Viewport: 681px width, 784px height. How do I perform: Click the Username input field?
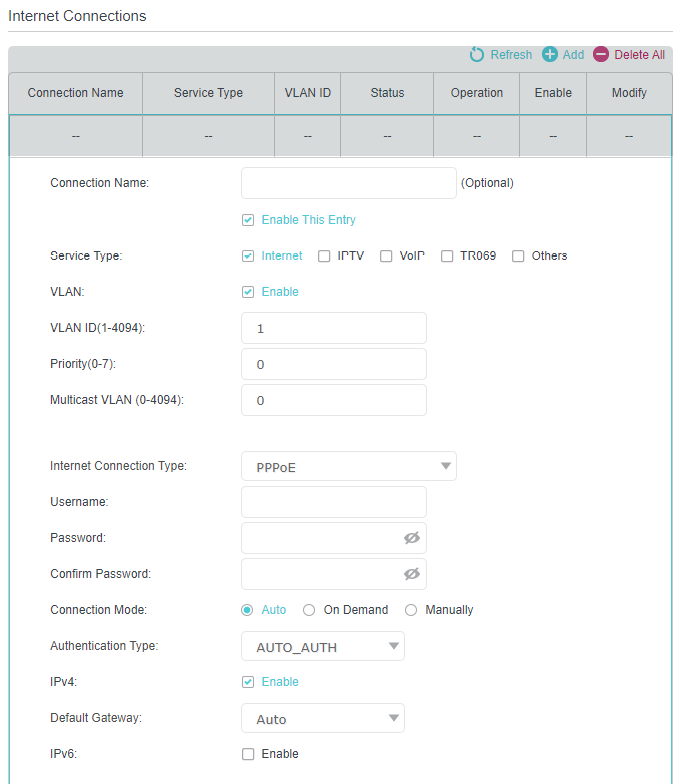click(x=334, y=502)
